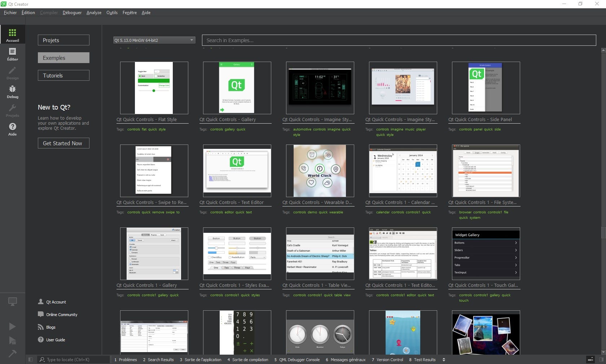This screenshot has width=606, height=364.
Task: Click the Qt Quick Controls 1 - Styles Example title
Action: coord(234,285)
